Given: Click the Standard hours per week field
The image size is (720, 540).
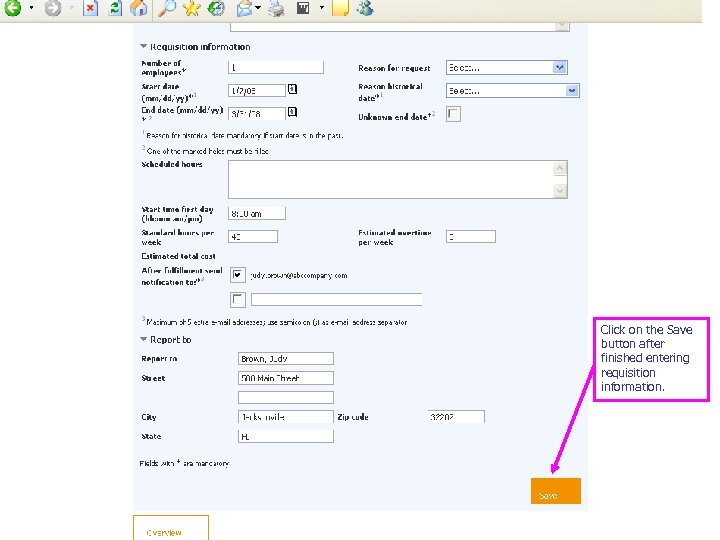Looking at the screenshot, I should pos(253,236).
